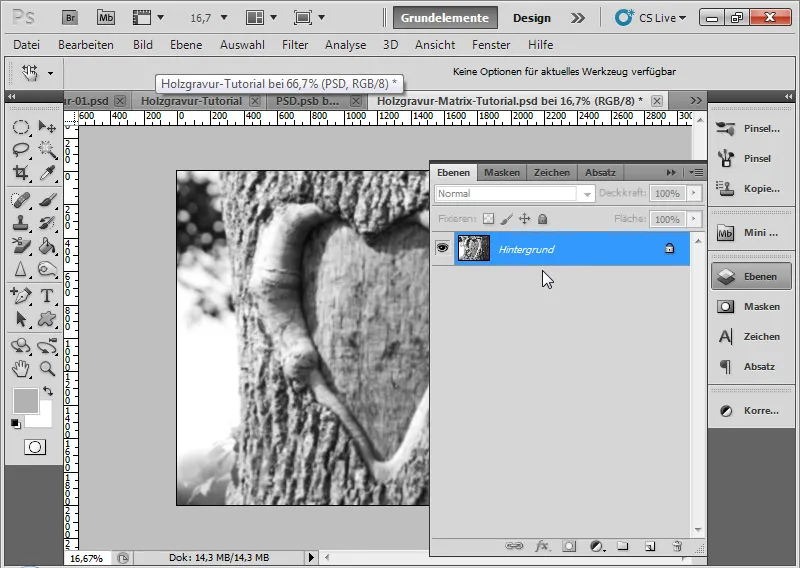This screenshot has width=800, height=568.
Task: Select the Elliptical Marquee tool
Action: pyautogui.click(x=21, y=127)
